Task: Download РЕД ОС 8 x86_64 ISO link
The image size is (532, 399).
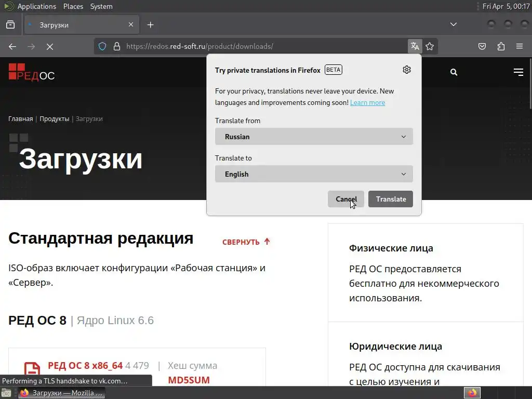Action: coord(85,365)
